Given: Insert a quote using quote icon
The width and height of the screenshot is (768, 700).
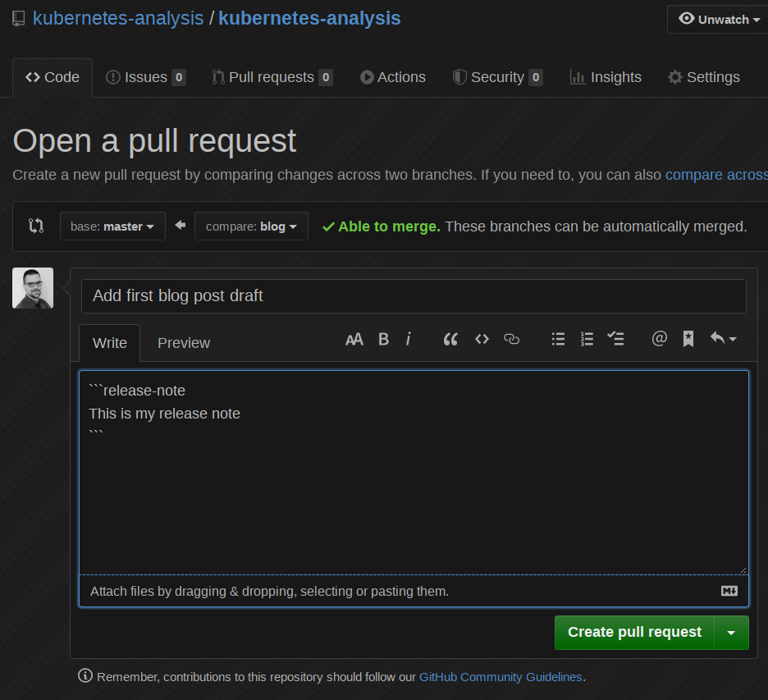Looking at the screenshot, I should tap(450, 339).
